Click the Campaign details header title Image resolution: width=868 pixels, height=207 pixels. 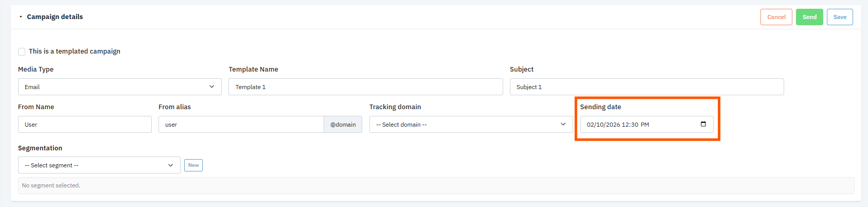(x=55, y=17)
